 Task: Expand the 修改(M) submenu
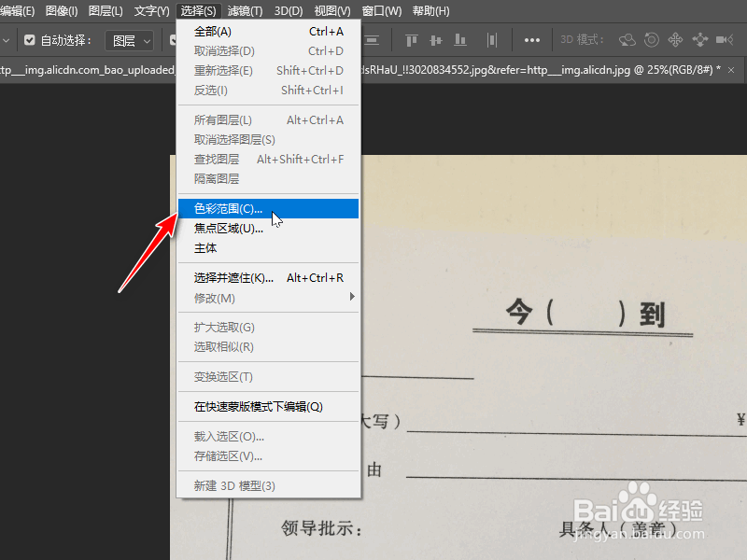(x=269, y=298)
